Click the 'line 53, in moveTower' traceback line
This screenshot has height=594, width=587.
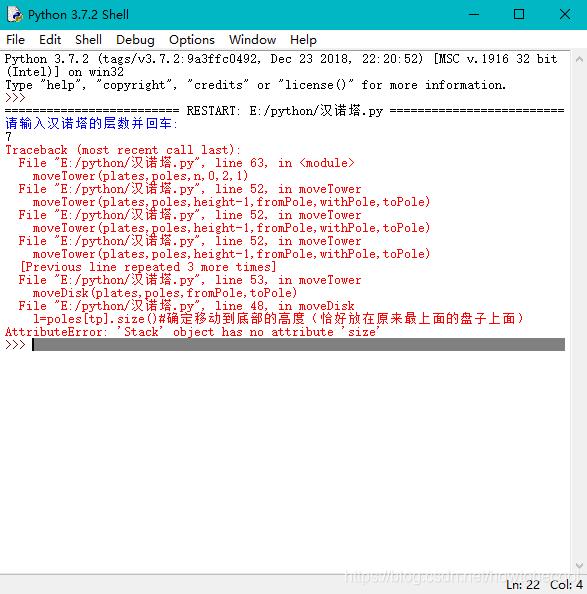point(189,280)
